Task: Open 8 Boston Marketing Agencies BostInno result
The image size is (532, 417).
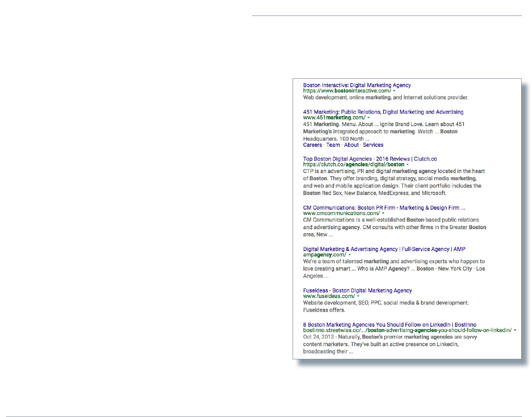Action: [389, 325]
